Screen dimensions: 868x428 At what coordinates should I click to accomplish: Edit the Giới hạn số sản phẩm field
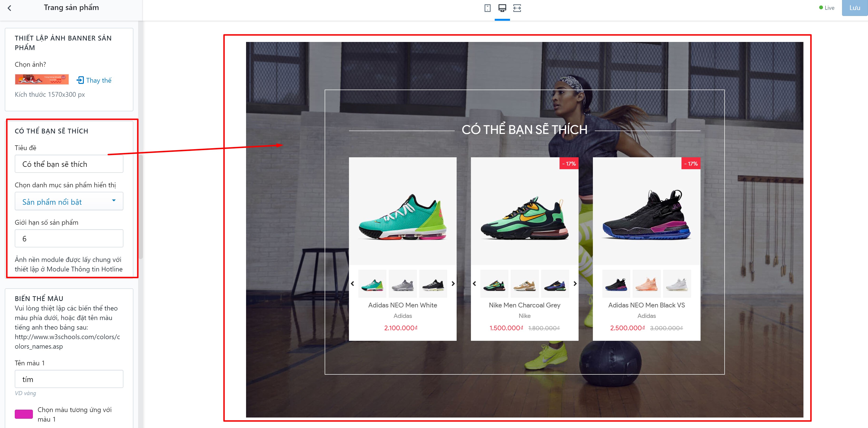coord(69,239)
